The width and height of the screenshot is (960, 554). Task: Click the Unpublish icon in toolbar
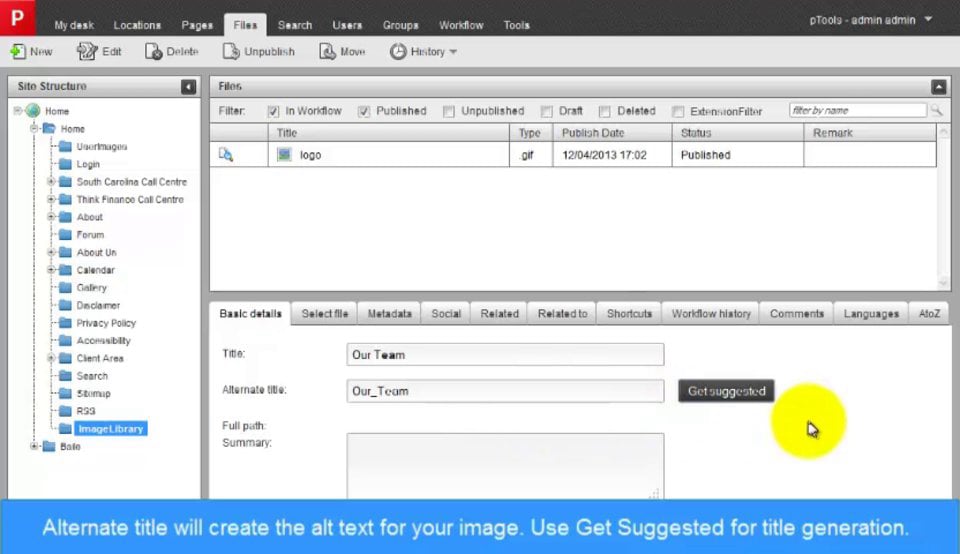(231, 52)
